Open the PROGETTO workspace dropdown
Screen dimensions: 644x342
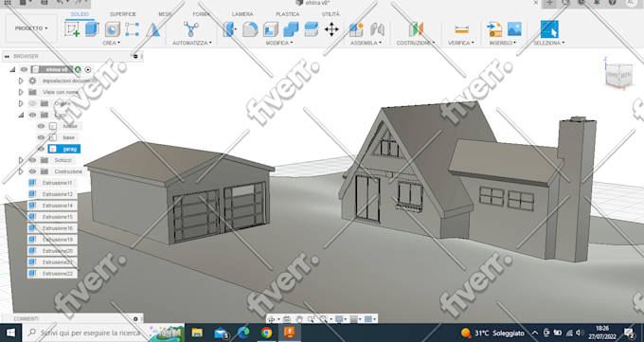[31, 28]
